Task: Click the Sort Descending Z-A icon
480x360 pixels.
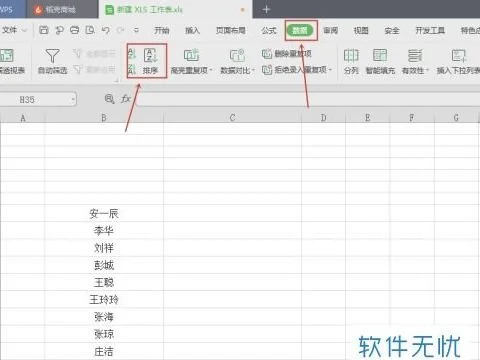Action: pos(132,69)
